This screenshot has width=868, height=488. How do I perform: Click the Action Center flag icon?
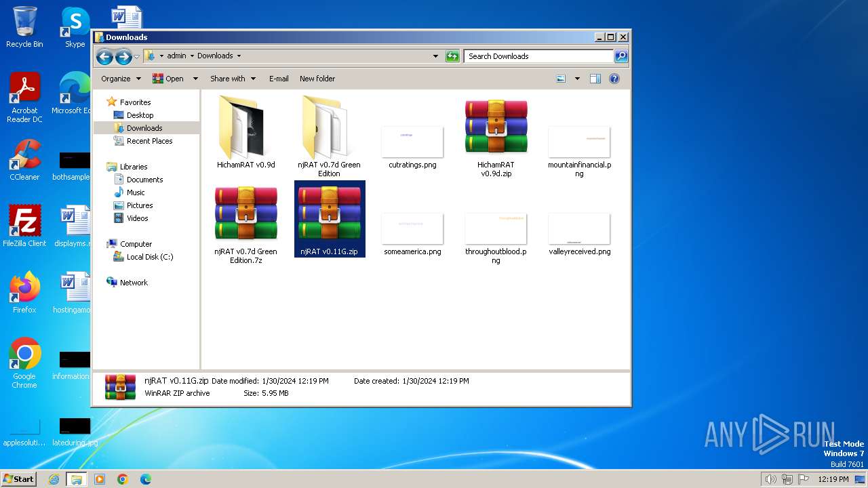pos(804,479)
